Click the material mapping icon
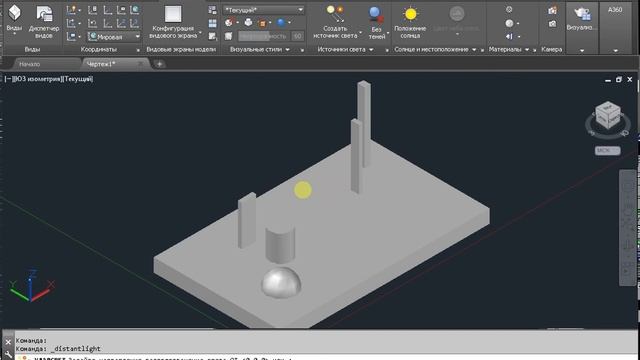The height and width of the screenshot is (360, 640). [509, 37]
